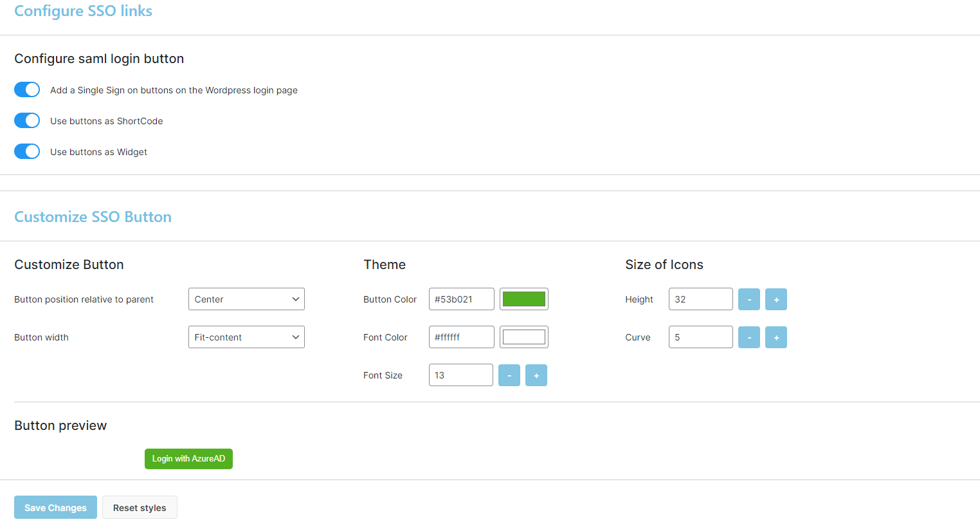Toggle the Use buttons as ShortCode switch
The height and width of the screenshot is (531, 980).
(x=26, y=120)
